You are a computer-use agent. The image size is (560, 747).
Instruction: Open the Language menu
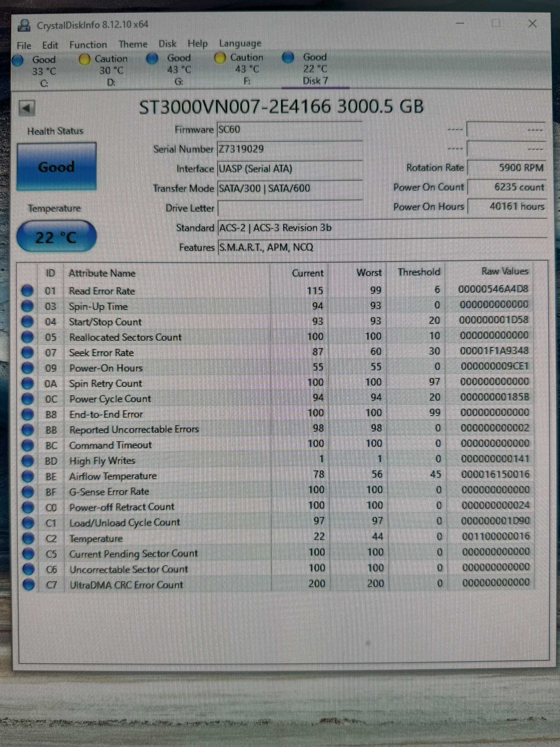tap(240, 44)
